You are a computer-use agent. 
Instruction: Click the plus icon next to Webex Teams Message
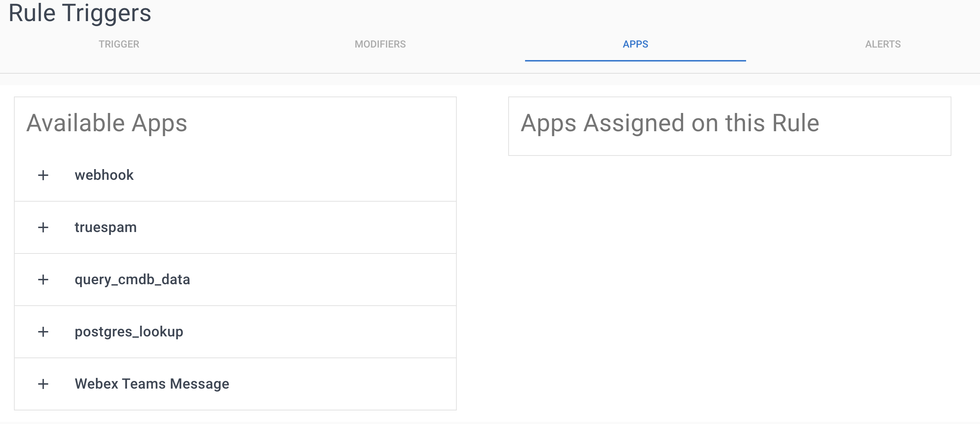point(43,384)
